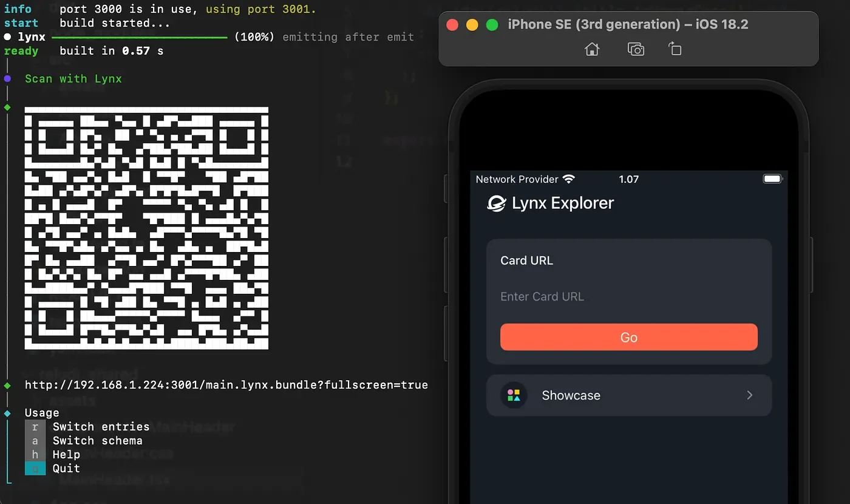Viewport: 850px width, 504px height.
Task: Click the 'q' Quit shortcut key
Action: [35, 468]
